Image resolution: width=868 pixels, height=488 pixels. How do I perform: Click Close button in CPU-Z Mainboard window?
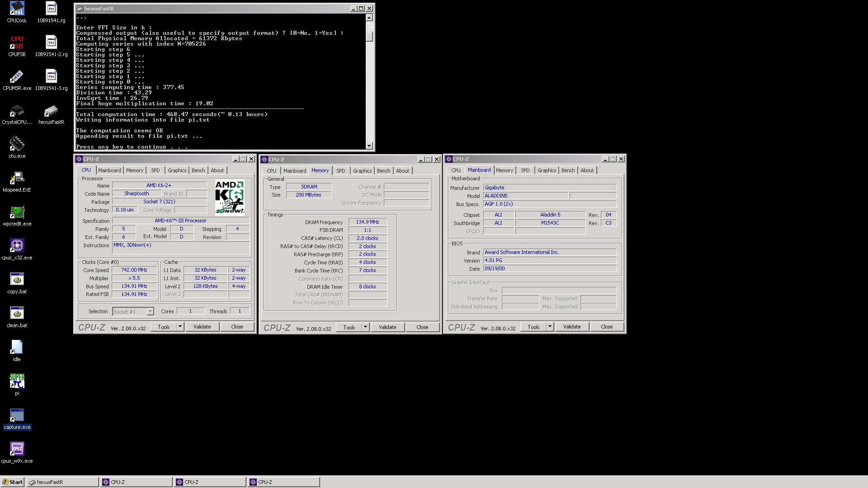607,327
